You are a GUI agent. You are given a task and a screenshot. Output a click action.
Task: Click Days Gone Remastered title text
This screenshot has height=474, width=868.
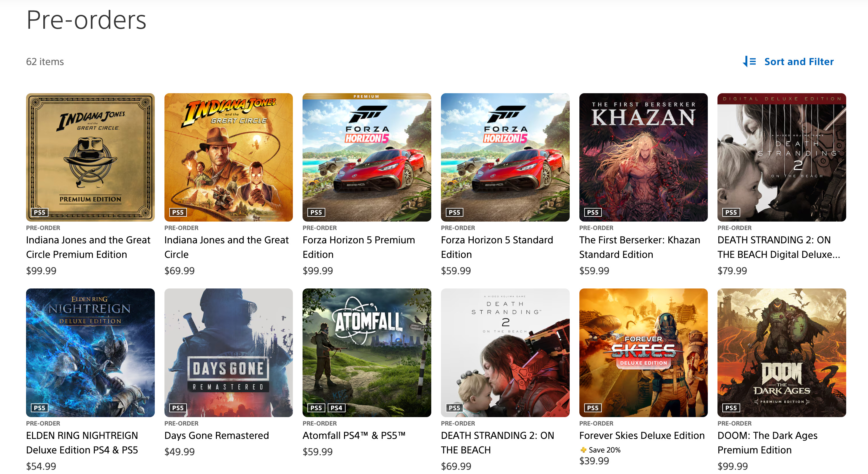(x=216, y=435)
